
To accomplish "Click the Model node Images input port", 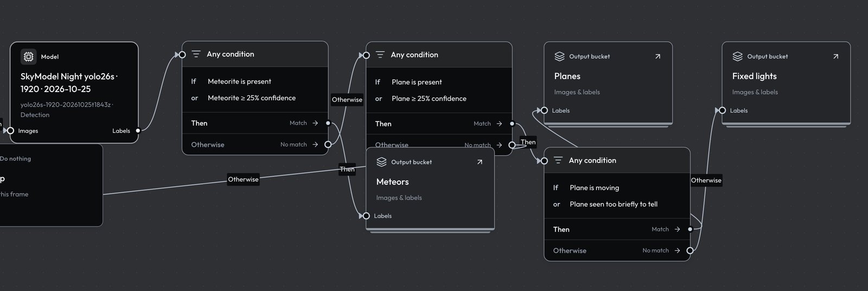I will (x=10, y=131).
